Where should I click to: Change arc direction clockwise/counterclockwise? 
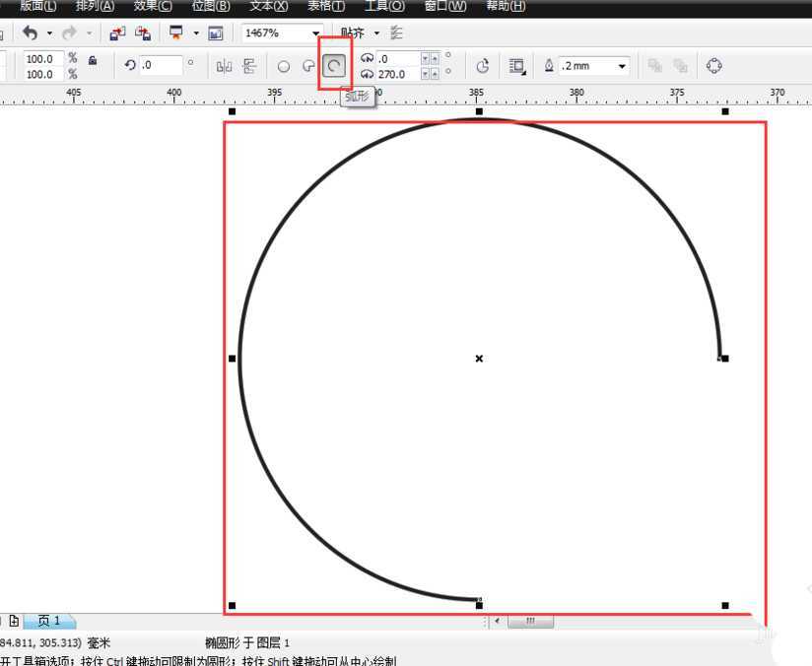coord(483,66)
